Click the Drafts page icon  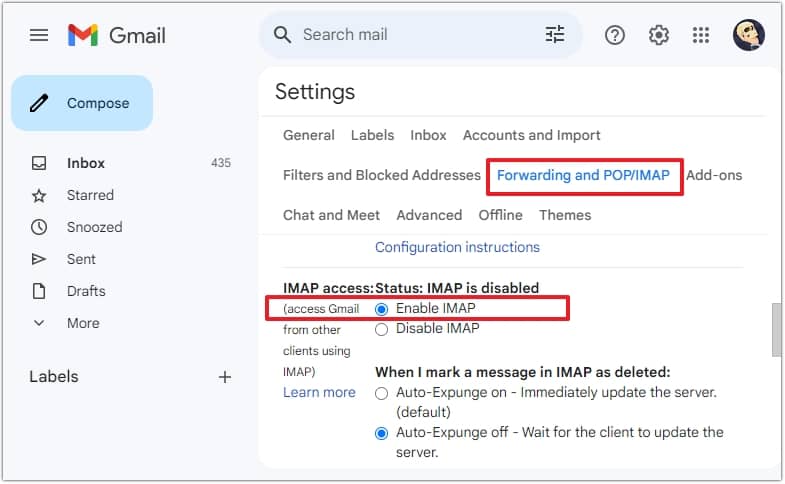(x=39, y=291)
